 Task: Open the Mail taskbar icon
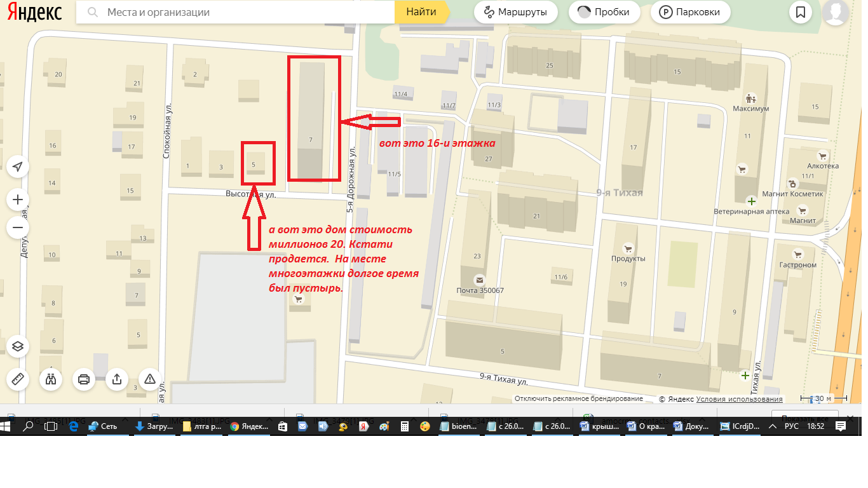tap(303, 426)
